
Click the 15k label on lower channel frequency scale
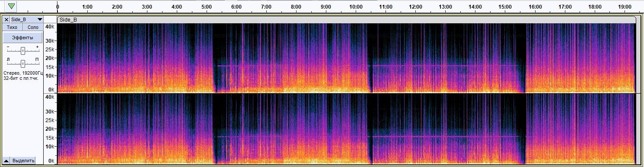(x=50, y=138)
